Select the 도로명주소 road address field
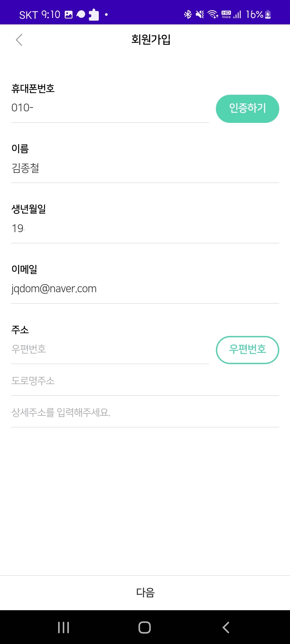Image resolution: width=290 pixels, height=644 pixels. tap(145, 381)
